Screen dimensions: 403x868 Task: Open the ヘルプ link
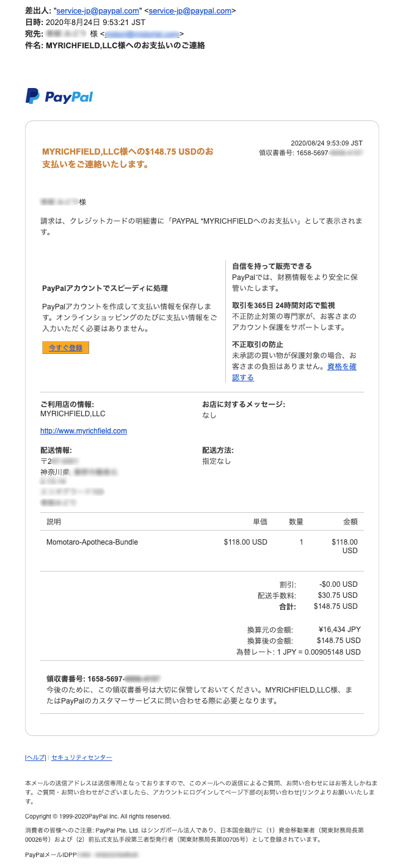pos(35,757)
